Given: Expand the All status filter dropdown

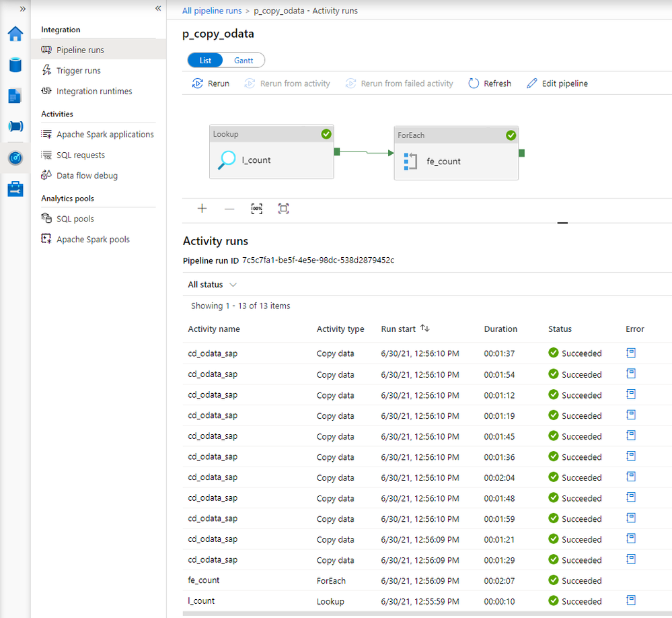Looking at the screenshot, I should (212, 285).
